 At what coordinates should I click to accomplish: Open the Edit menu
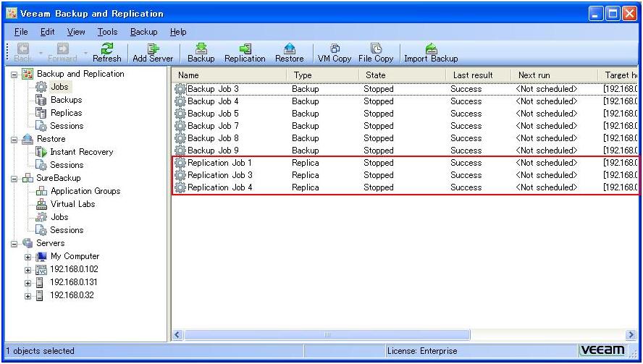pos(48,32)
